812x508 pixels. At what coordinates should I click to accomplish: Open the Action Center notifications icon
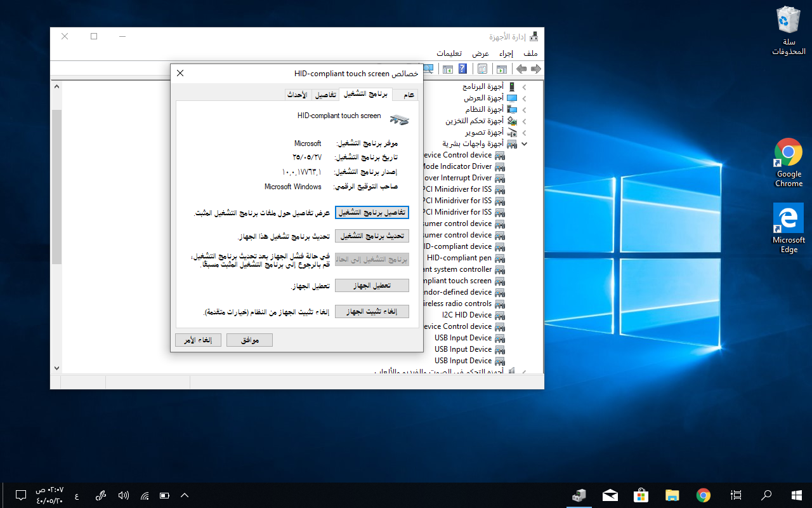(x=20, y=495)
